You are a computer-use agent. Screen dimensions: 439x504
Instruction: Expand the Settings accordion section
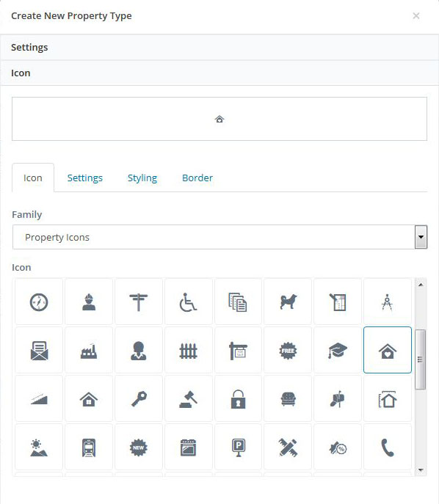point(219,47)
